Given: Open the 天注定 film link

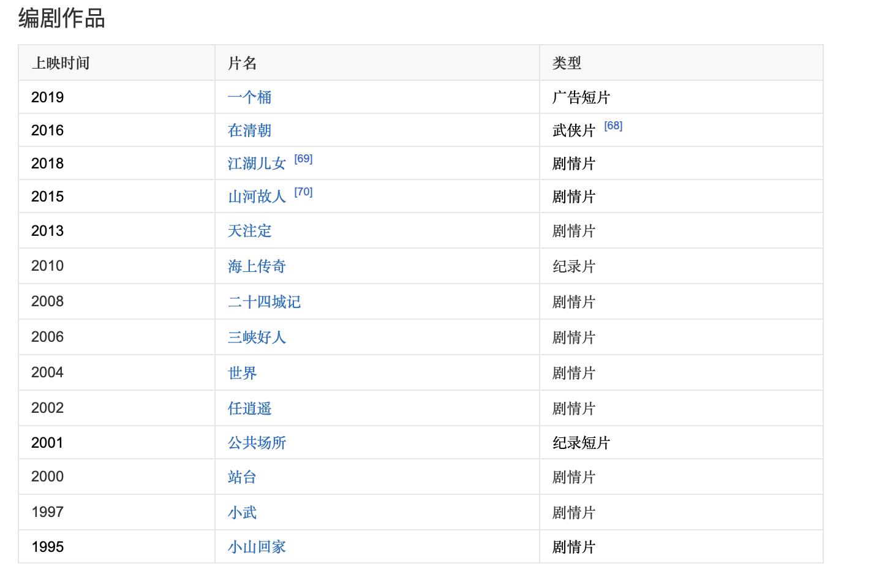Looking at the screenshot, I should pos(249,231).
